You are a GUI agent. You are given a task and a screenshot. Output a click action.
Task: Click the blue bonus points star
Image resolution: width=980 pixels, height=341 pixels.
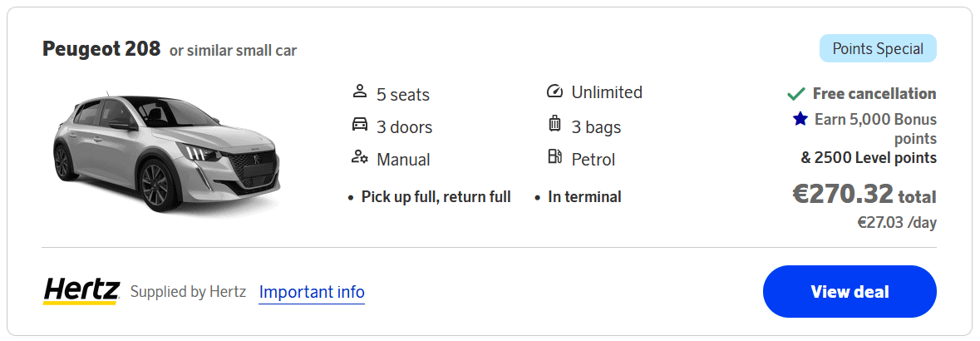click(x=800, y=119)
